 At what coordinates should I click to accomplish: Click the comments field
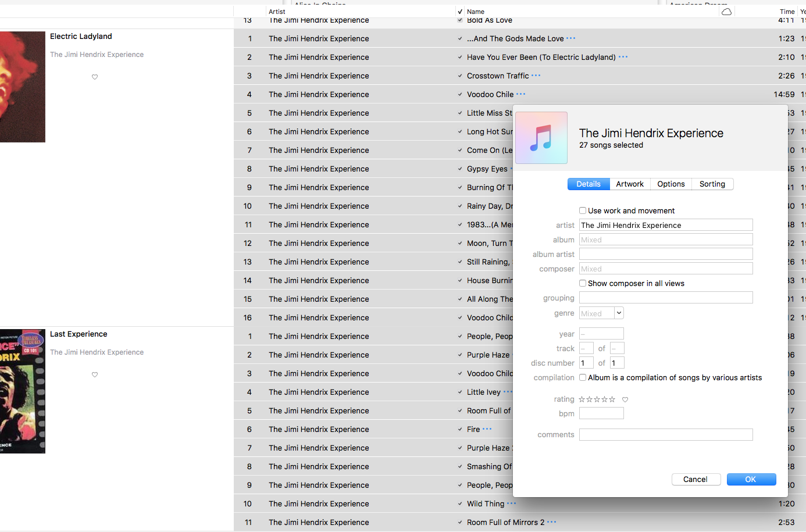[x=666, y=435]
